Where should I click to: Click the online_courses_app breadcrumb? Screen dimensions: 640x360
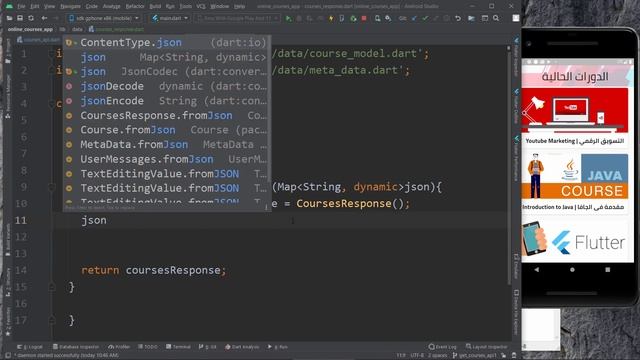pyautogui.click(x=31, y=29)
